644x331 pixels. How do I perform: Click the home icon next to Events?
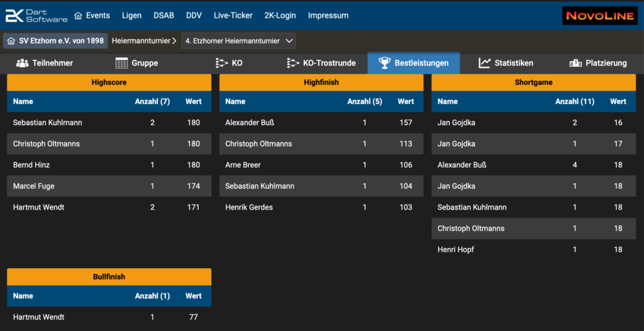(78, 16)
